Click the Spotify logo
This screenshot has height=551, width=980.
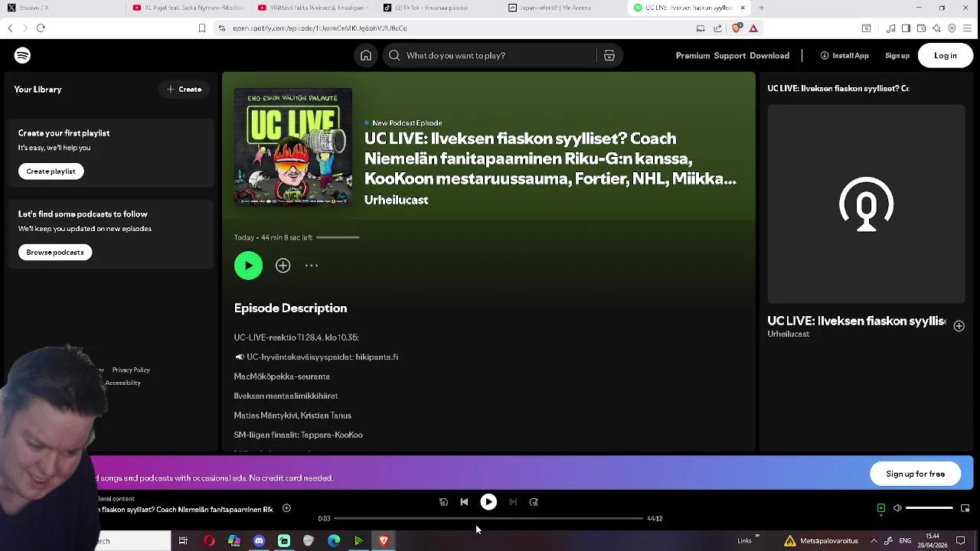22,55
